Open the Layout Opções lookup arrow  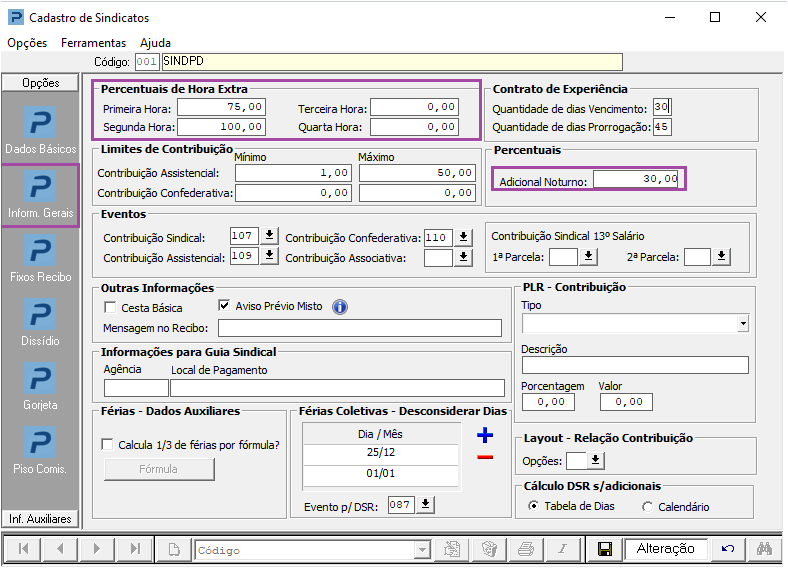596,460
